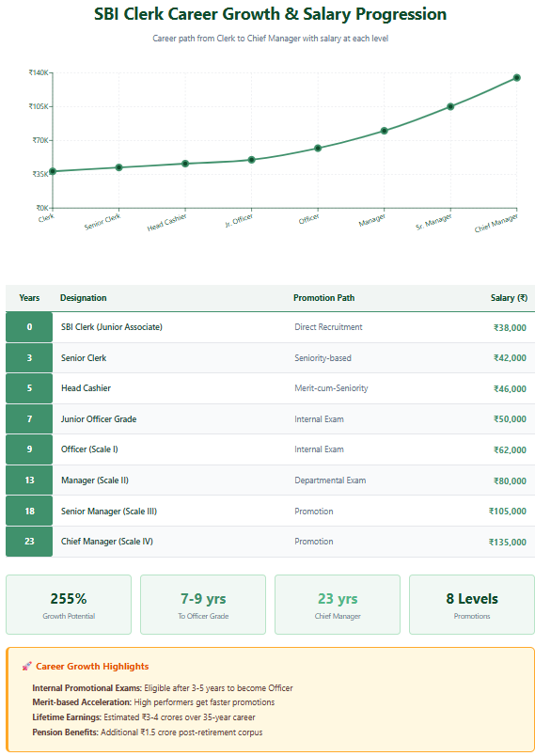The image size is (535, 756).
Task: Click the subtitle about career path
Action: pos(271,39)
